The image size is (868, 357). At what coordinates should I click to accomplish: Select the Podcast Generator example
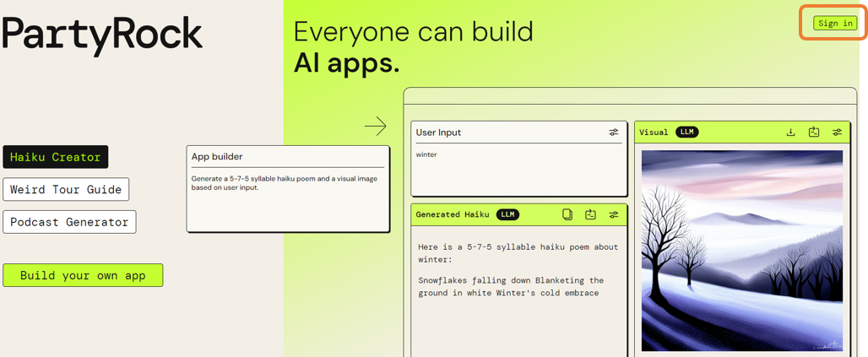(69, 222)
